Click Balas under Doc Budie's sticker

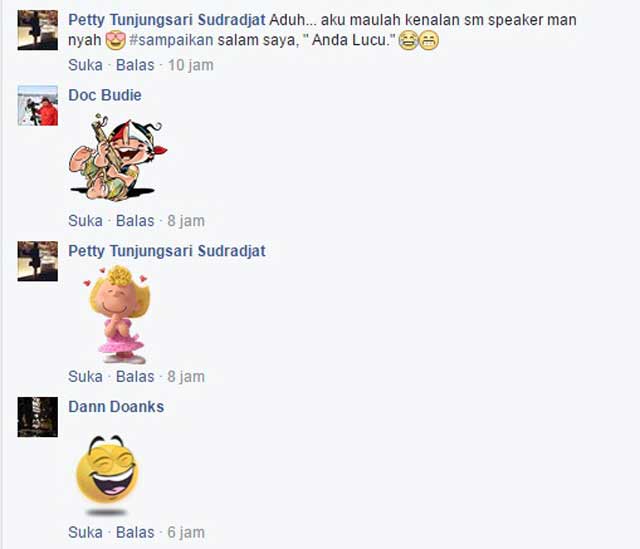(x=135, y=221)
